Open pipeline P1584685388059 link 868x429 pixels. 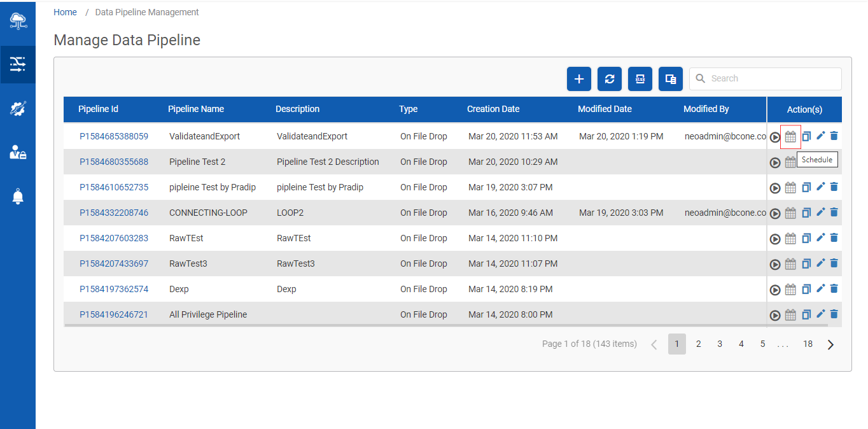tap(114, 136)
